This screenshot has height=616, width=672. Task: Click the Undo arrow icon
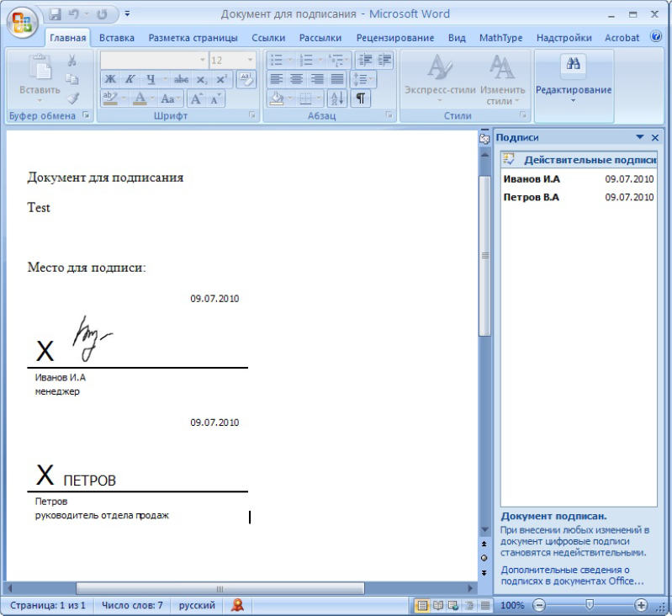(75, 14)
